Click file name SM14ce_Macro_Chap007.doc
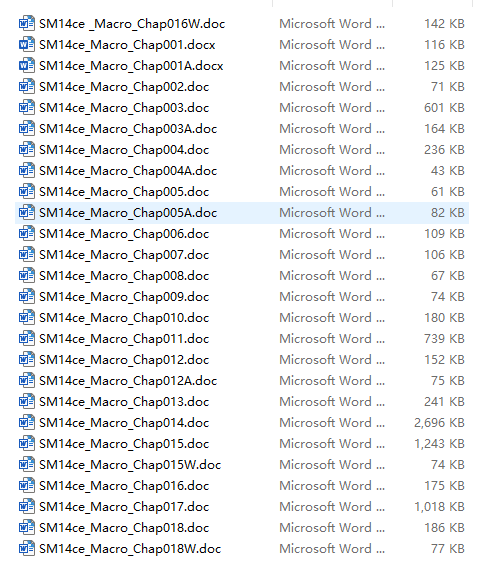The width and height of the screenshot is (503, 576). point(124,255)
